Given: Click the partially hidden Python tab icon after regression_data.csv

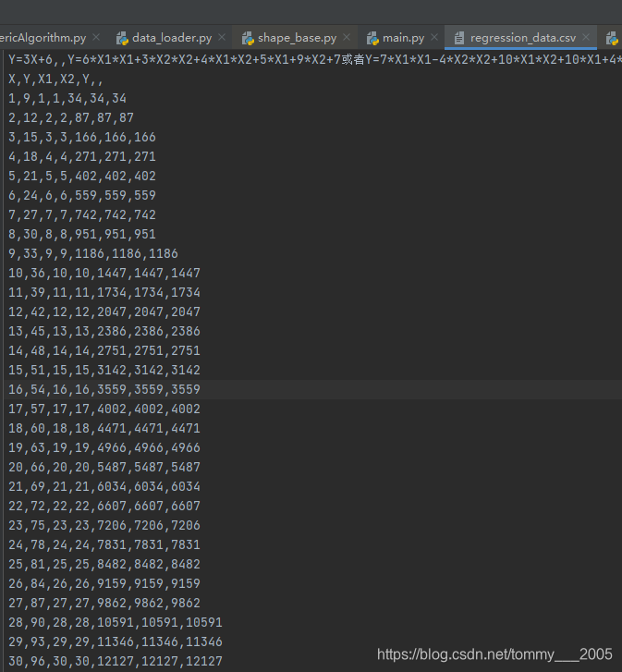Looking at the screenshot, I should (x=612, y=38).
